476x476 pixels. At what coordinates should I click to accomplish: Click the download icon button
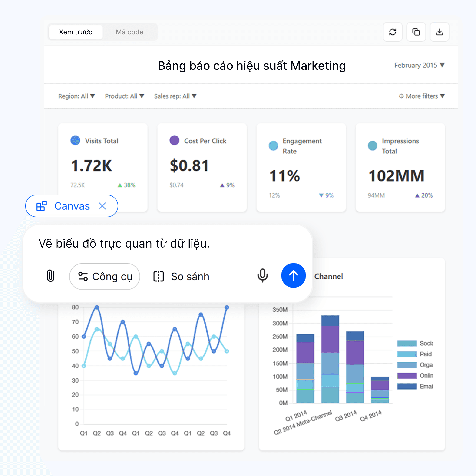(x=439, y=32)
